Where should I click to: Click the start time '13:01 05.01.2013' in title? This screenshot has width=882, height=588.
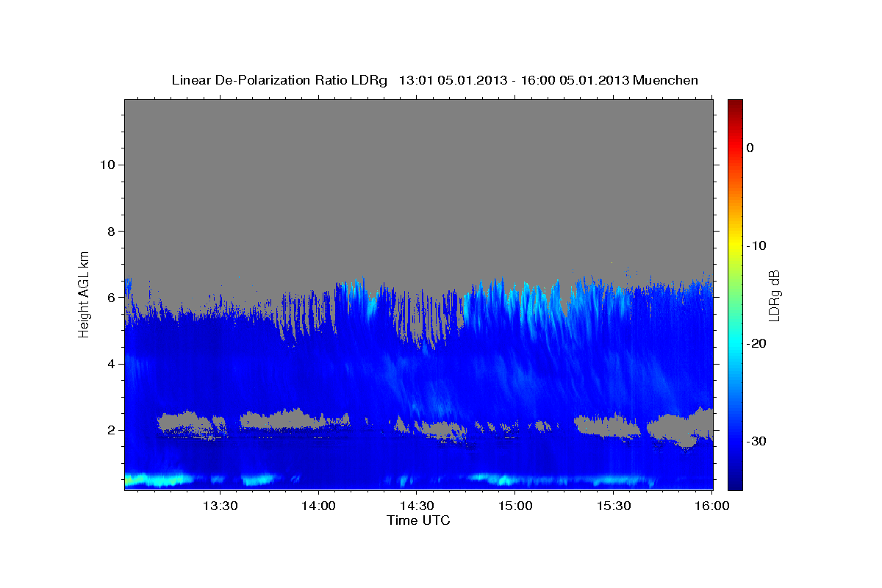[x=453, y=80]
